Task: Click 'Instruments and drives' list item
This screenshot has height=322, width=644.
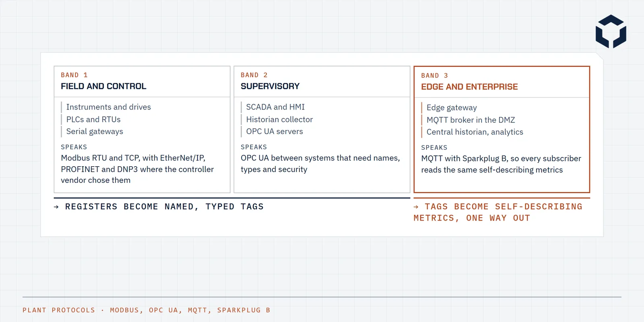Action: tap(109, 107)
